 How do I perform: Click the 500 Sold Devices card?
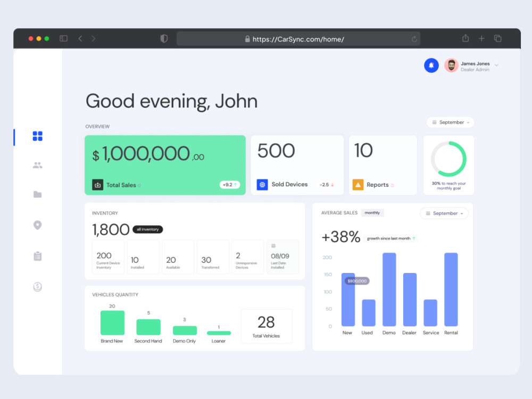point(297,165)
